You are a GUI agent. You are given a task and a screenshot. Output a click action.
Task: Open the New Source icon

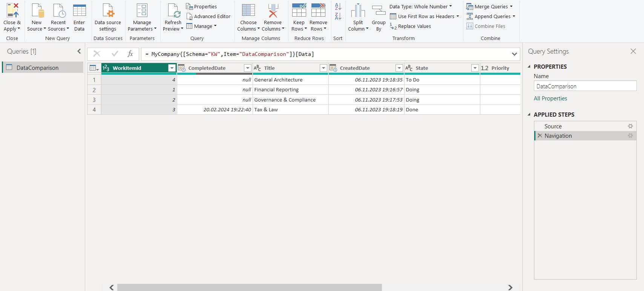click(x=38, y=11)
